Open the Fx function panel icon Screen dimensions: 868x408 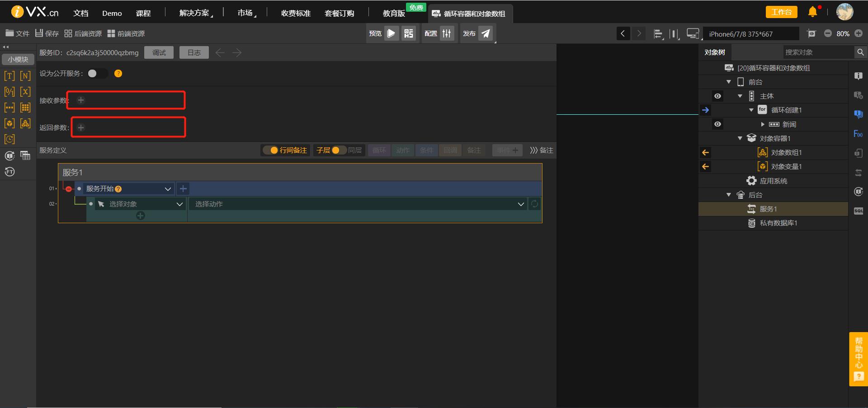(858, 134)
